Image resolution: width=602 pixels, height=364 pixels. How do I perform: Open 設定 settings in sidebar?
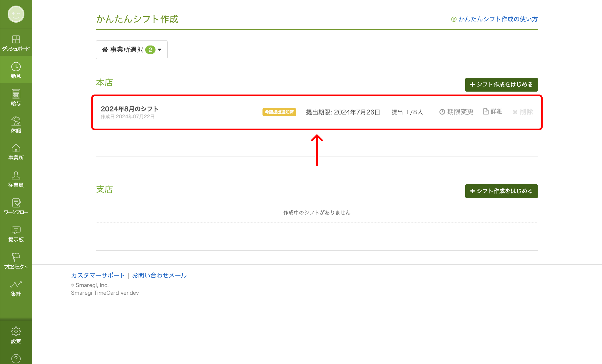pos(16,335)
